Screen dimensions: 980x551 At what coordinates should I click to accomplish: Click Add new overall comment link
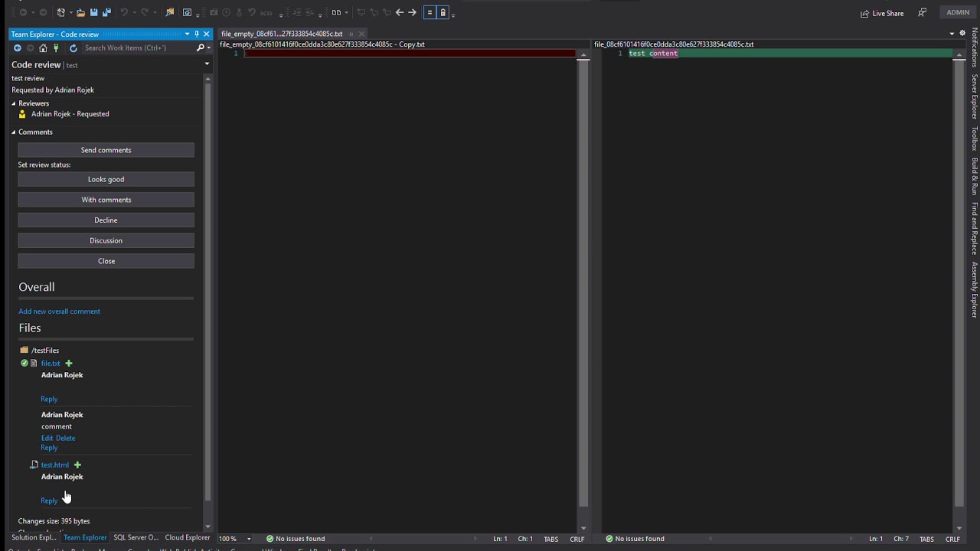(x=59, y=311)
